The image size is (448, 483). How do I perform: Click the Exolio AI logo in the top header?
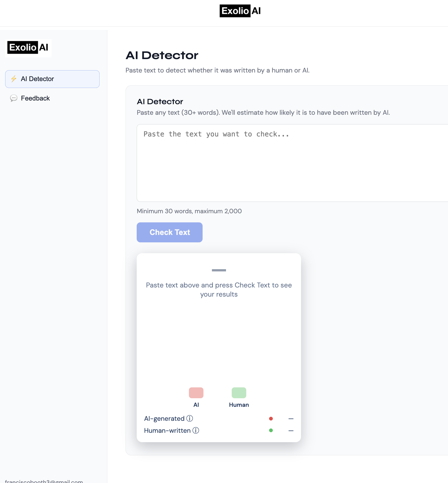tap(240, 11)
